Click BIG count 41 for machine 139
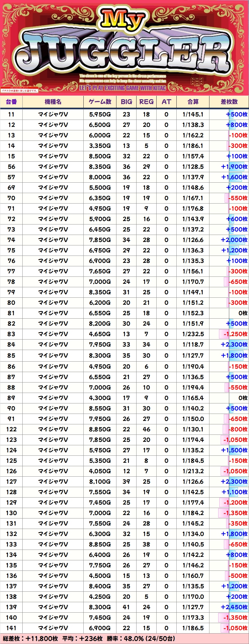The image size is (249, 644). click(126, 607)
